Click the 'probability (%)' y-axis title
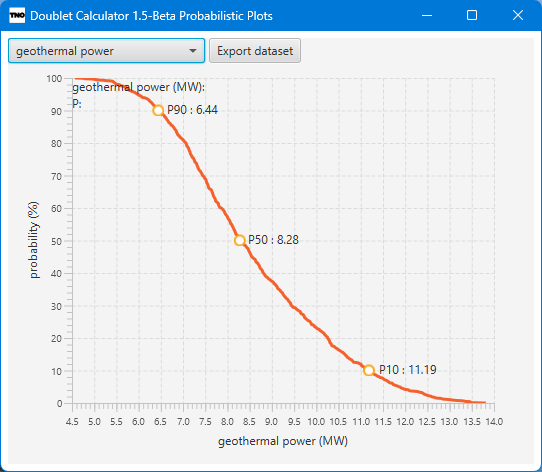Viewport: 542px width, 472px height. (x=34, y=240)
